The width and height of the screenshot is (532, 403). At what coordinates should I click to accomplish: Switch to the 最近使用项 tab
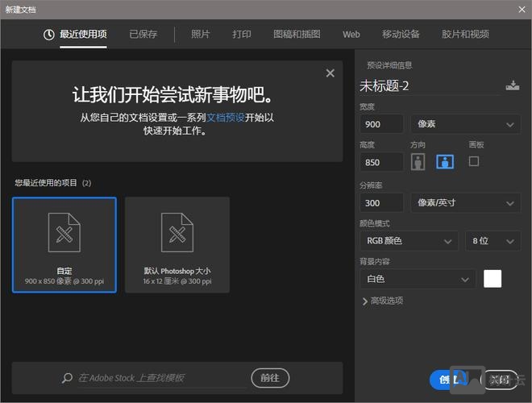coord(83,35)
